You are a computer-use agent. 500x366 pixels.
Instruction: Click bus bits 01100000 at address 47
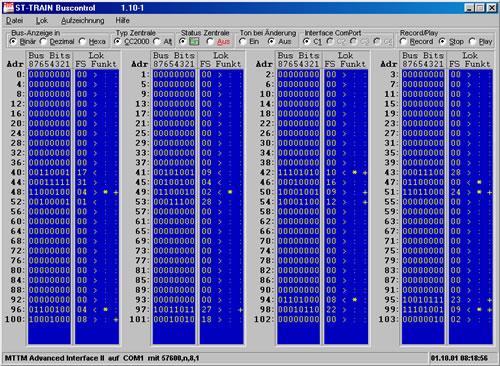tap(423, 182)
